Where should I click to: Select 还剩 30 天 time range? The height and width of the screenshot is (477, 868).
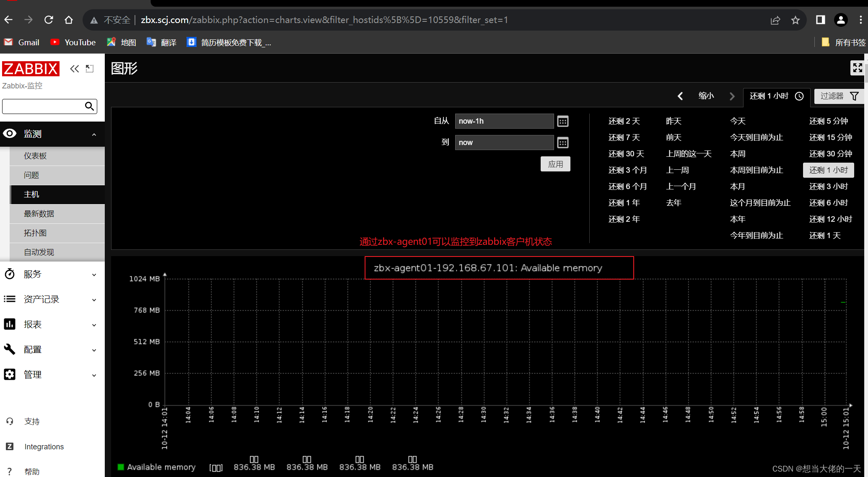pos(626,154)
